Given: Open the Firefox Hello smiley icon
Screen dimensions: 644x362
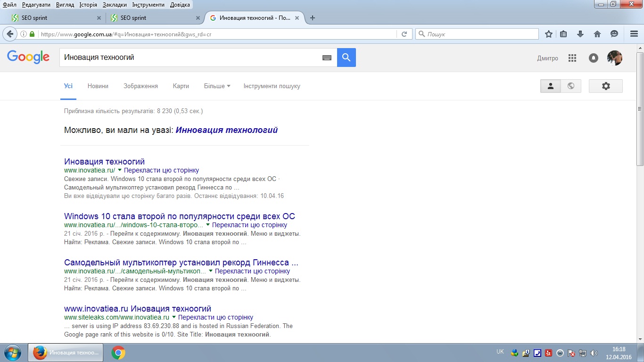Looking at the screenshot, I should point(614,34).
